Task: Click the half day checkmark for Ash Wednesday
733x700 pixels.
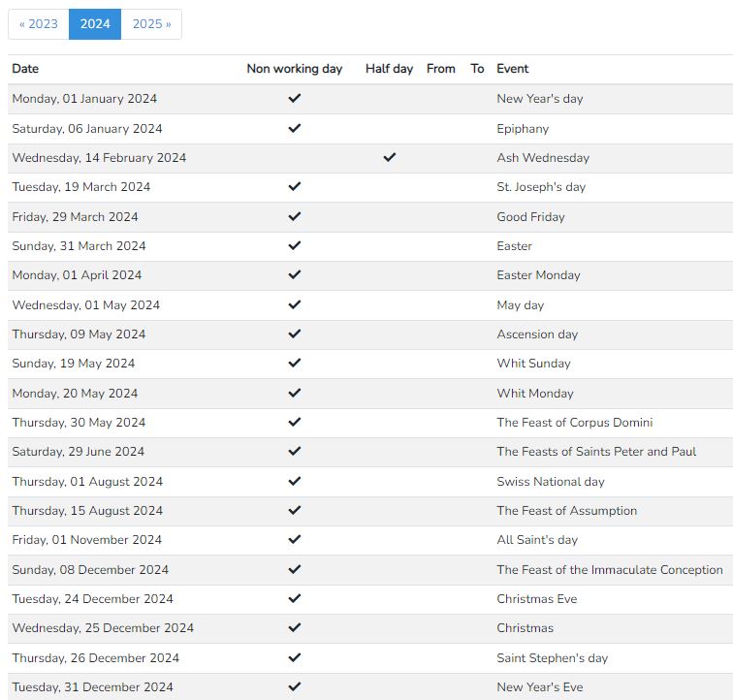Action: click(390, 157)
